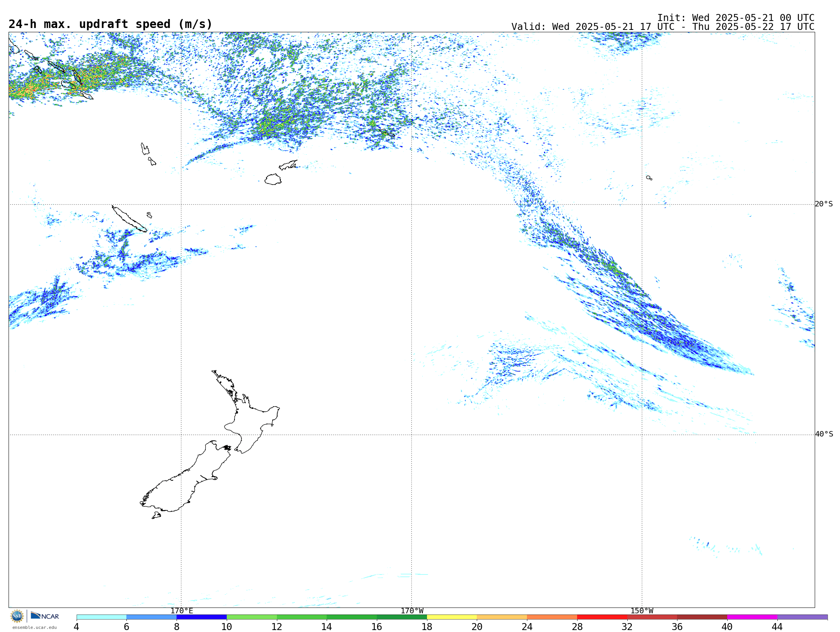Click the 40°S latitude label
This screenshot has width=840, height=632.
click(824, 434)
